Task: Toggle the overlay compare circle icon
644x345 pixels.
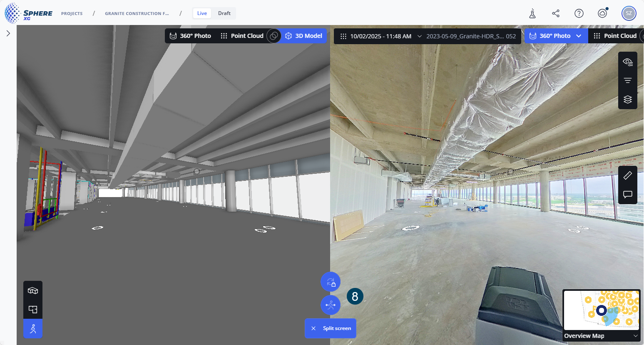Action: [x=274, y=36]
